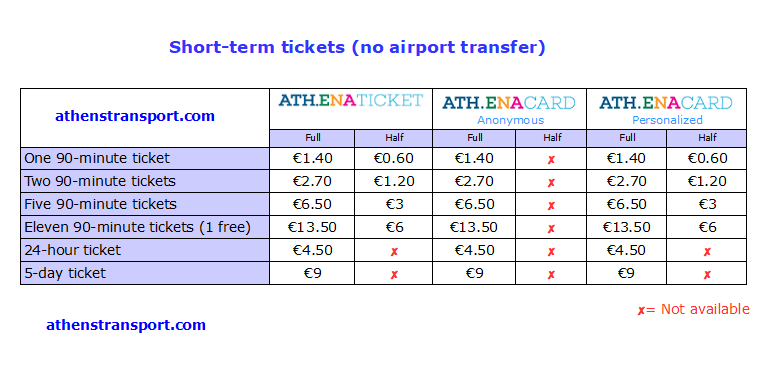
Task: Click red x for 5-day ticket, Personalized Half
Action: [707, 275]
